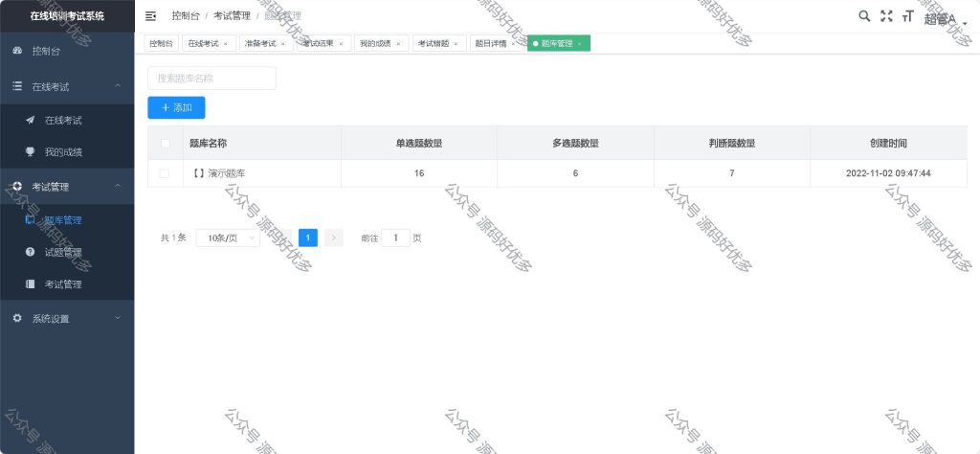Close the active 题库管理 tab
The width and height of the screenshot is (980, 454).
tap(579, 44)
